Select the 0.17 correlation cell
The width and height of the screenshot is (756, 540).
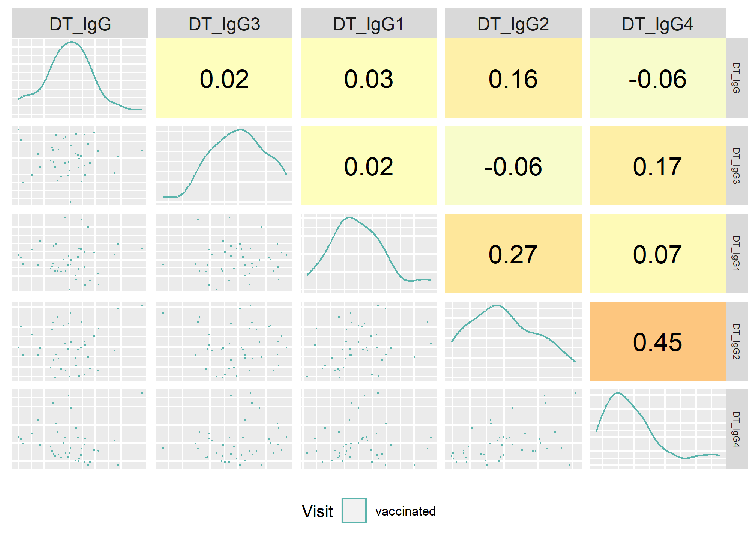click(657, 166)
